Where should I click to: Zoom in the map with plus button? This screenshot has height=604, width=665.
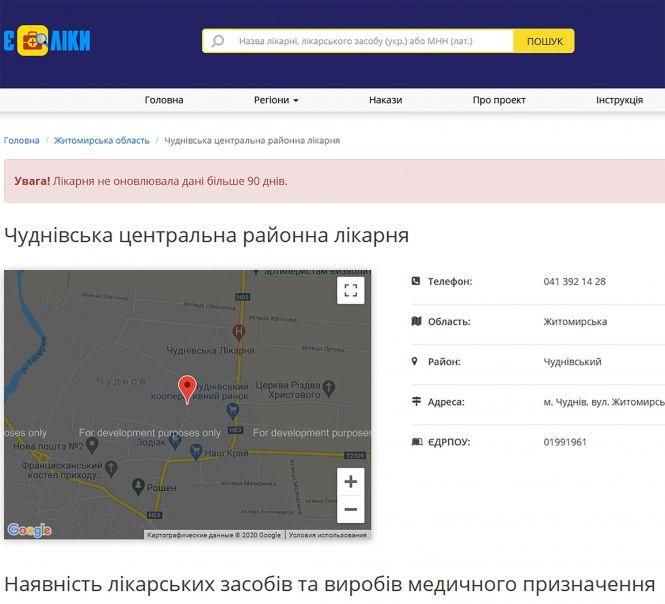point(350,482)
